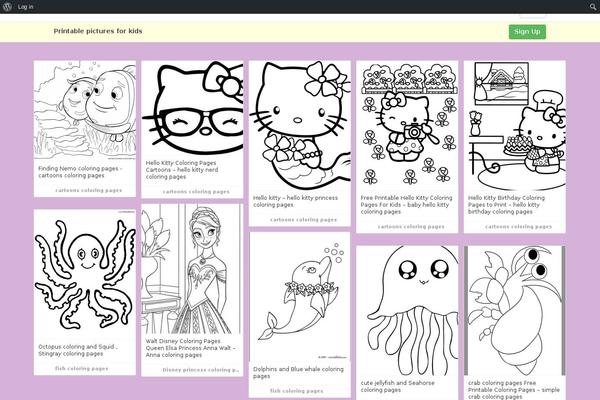Open fish coloring pages under octopus card
This screenshot has width=600, height=400.
(x=82, y=369)
